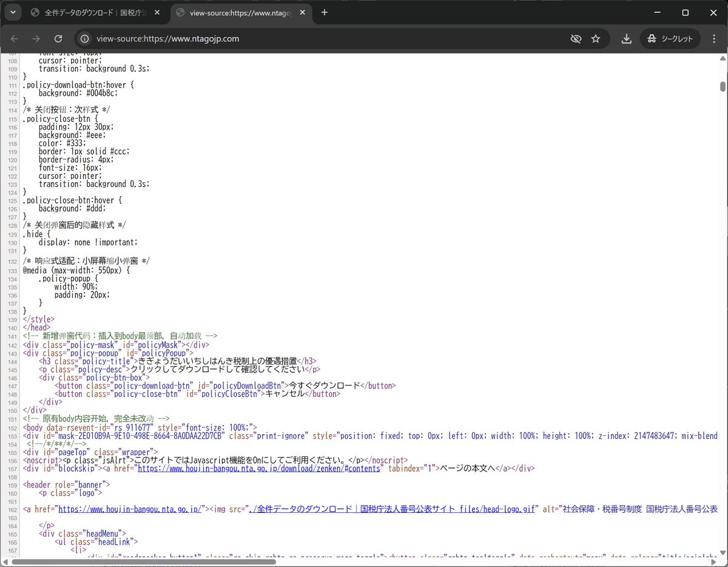Open the https://www.houjin-bangou.nta.go.jp/ link
The width and height of the screenshot is (728, 567).
click(x=130, y=509)
